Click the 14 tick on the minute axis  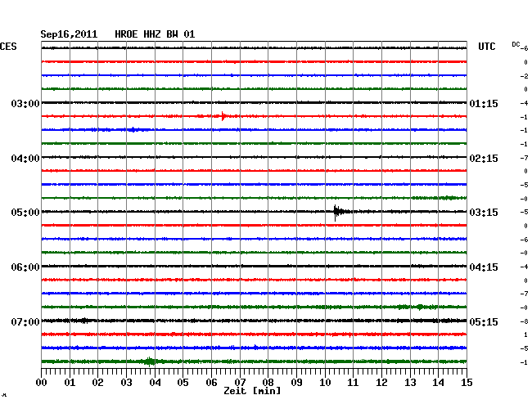[x=438, y=383]
